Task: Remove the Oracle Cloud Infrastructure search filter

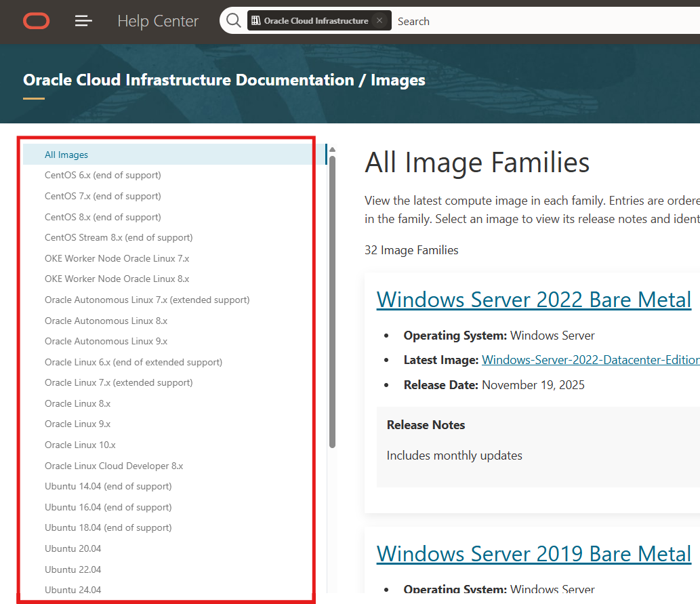Action: [x=379, y=20]
